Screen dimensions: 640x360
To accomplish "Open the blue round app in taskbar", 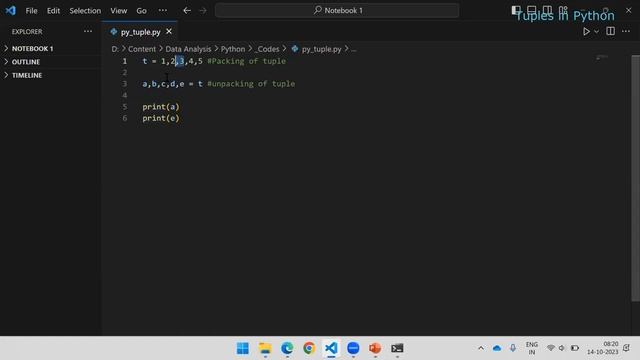I will (353, 348).
